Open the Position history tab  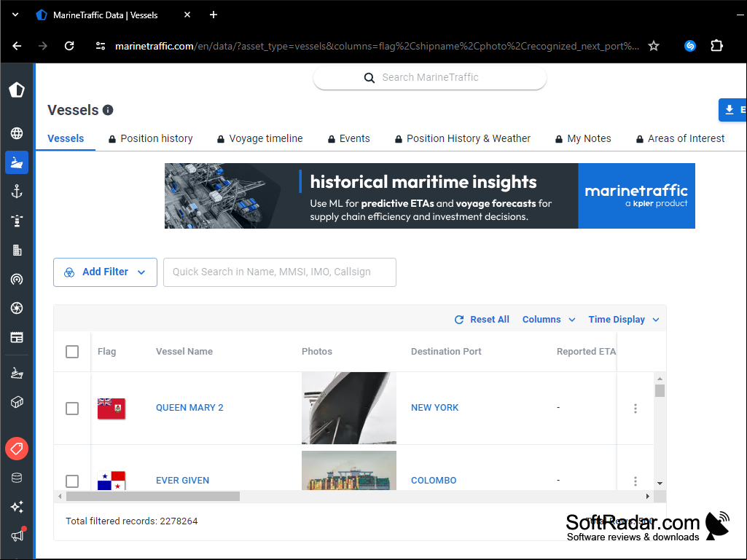[151, 138]
